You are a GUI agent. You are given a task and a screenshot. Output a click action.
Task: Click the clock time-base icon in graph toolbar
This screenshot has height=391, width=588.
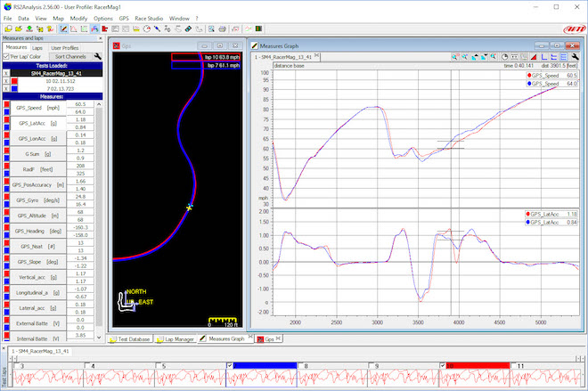tap(504, 56)
